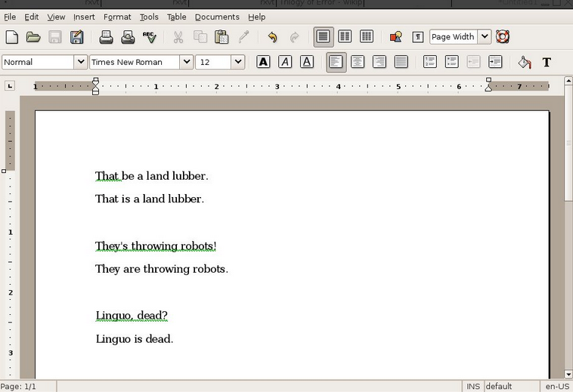The width and height of the screenshot is (573, 392).
Task: Toggle bold text formatting
Action: [263, 62]
